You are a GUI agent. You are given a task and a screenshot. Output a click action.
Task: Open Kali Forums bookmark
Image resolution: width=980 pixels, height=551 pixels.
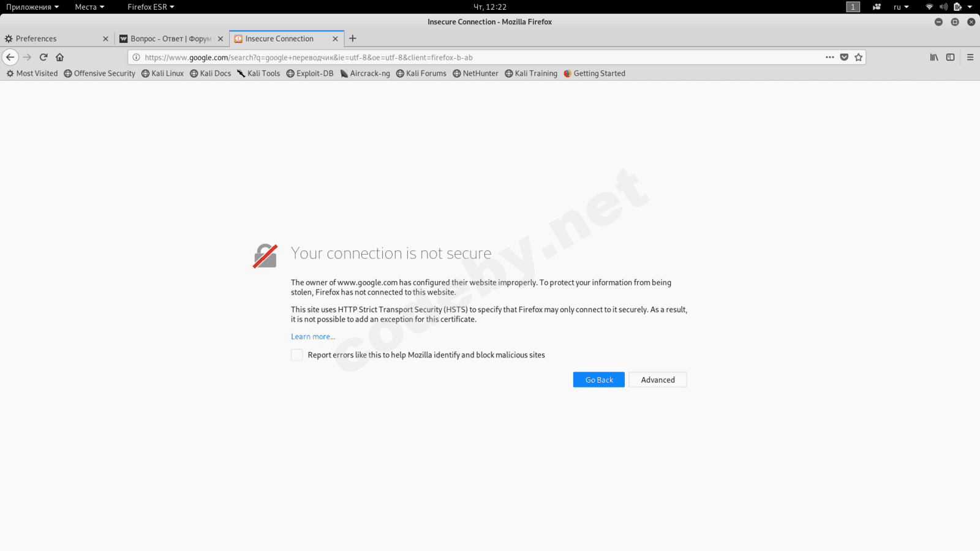[x=421, y=73]
